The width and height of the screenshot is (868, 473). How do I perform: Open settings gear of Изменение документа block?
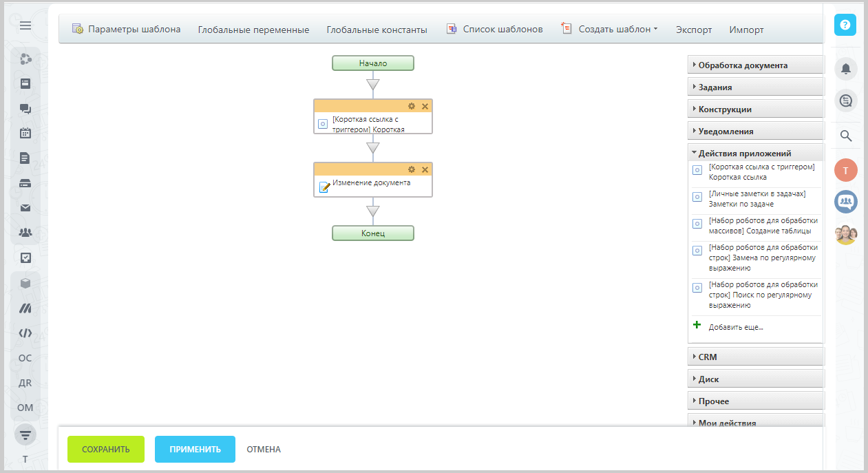pyautogui.click(x=412, y=169)
